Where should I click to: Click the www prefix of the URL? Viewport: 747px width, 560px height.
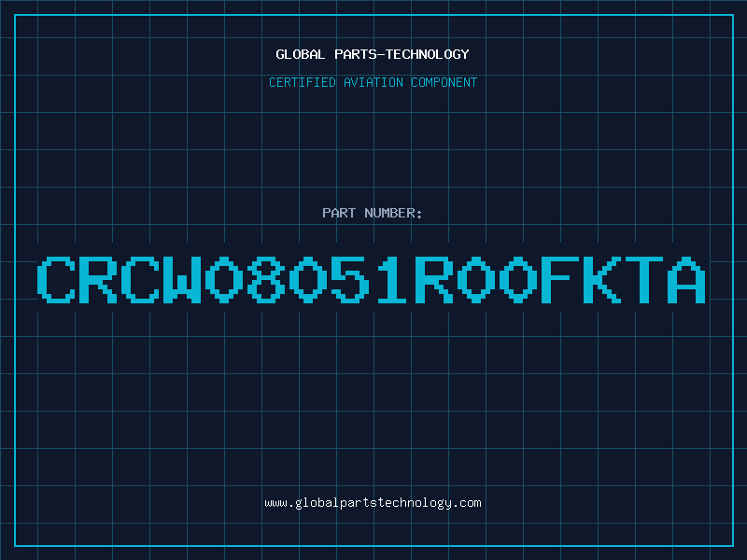(x=275, y=503)
